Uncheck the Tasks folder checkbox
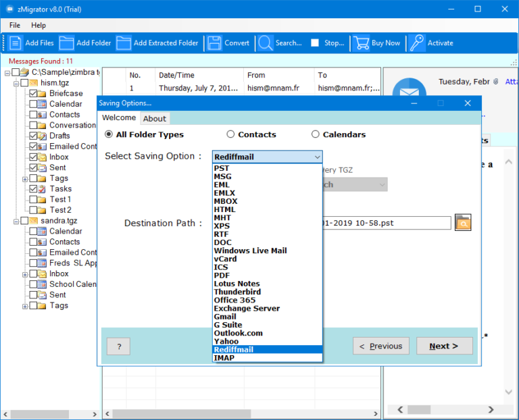 (x=33, y=189)
